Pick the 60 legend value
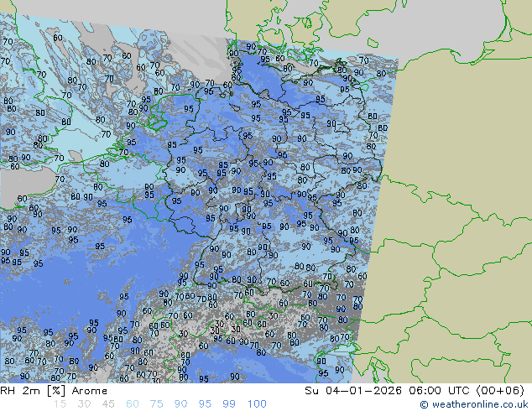Viewport: 532px width, 411px height. point(133,404)
